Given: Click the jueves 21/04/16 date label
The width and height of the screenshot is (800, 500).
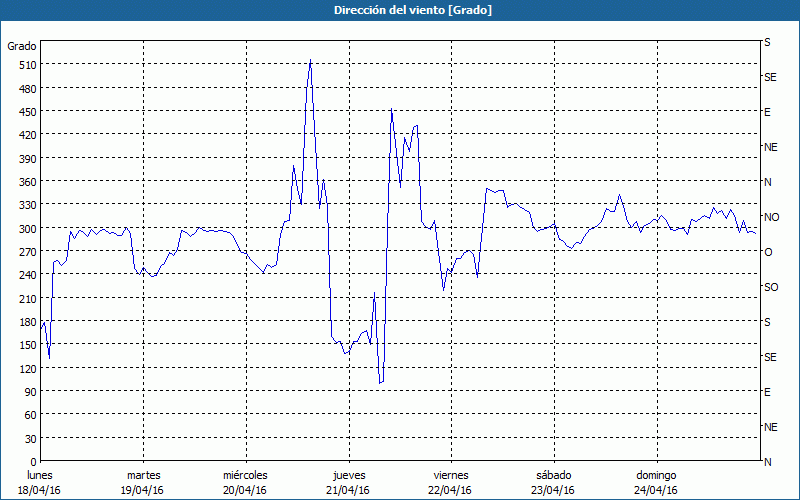Looking at the screenshot, I should 348,482.
